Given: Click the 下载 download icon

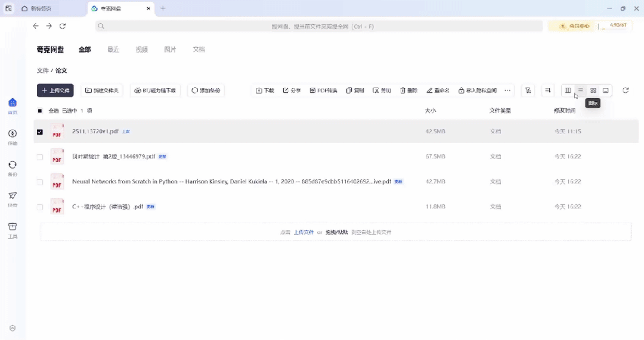Looking at the screenshot, I should (259, 91).
